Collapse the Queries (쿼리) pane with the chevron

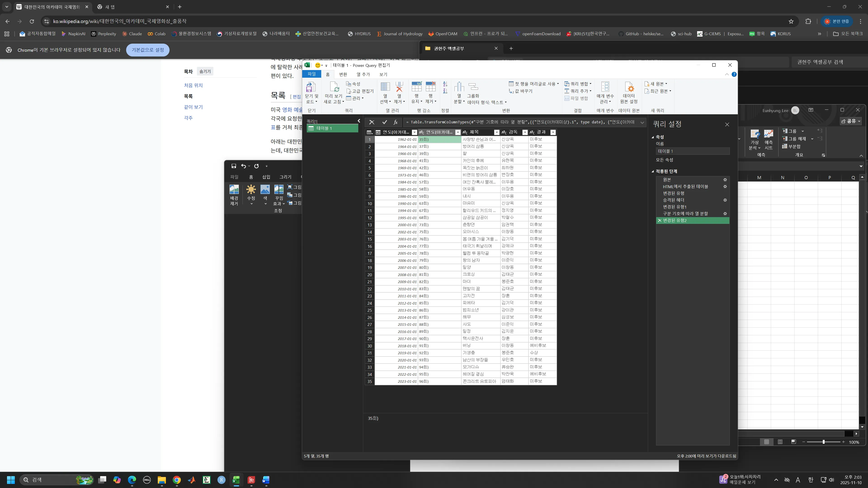pyautogui.click(x=359, y=121)
